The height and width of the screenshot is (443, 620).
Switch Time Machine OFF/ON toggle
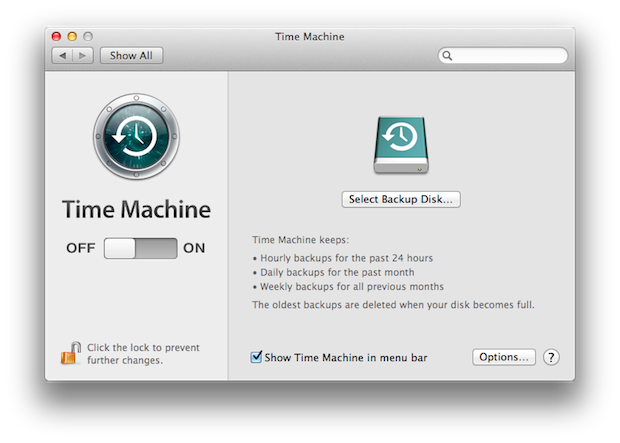point(140,248)
